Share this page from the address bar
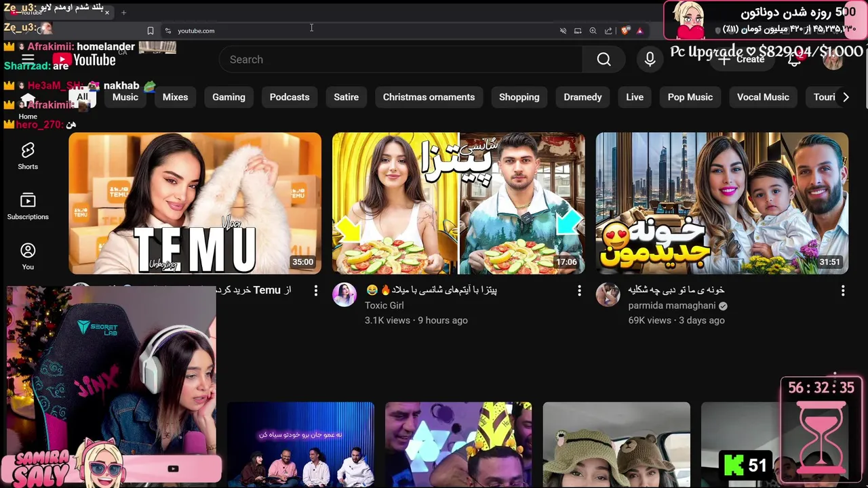Screen dimensions: 868x488 [608, 30]
